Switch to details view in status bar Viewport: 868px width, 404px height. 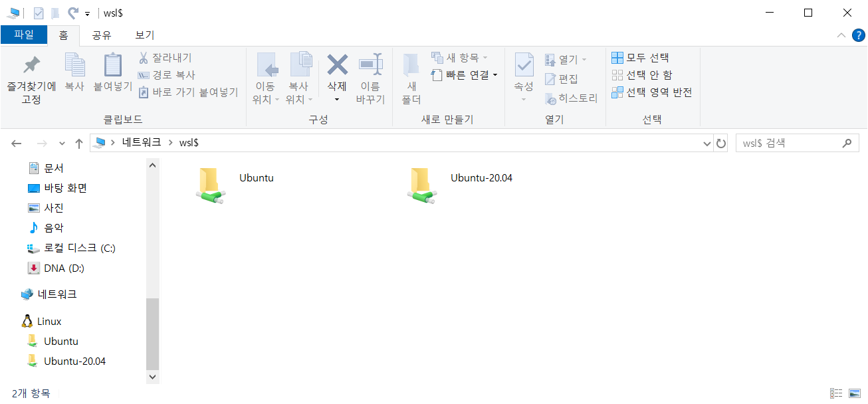click(x=837, y=393)
